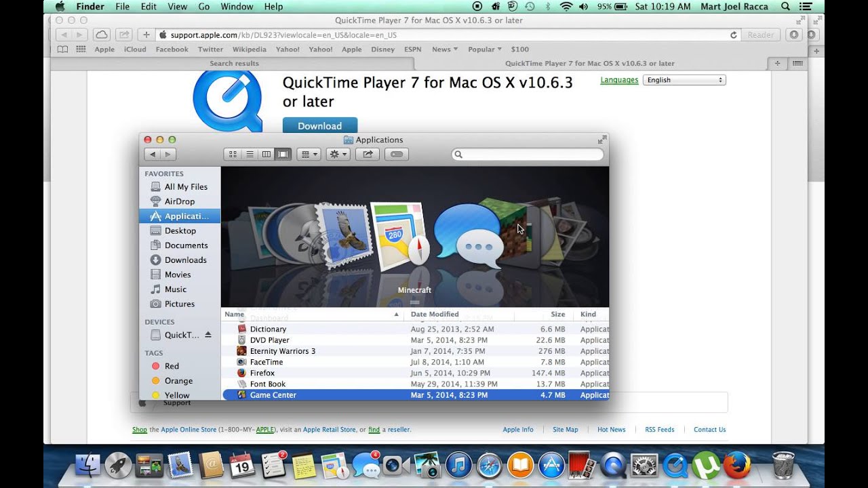Reload the page in Safari address bar
868x488 pixels.
coord(733,35)
